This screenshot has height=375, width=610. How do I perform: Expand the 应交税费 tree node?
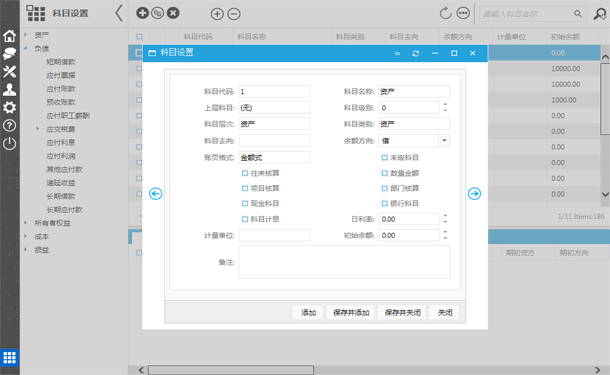point(37,129)
